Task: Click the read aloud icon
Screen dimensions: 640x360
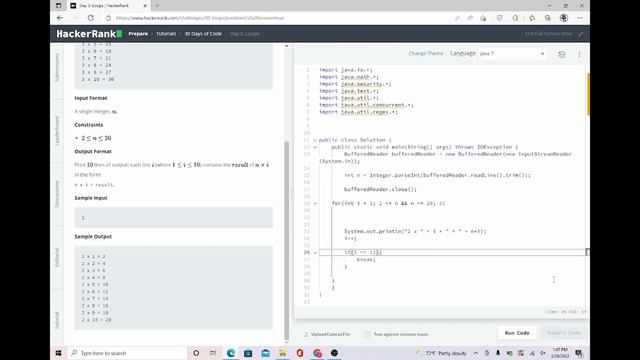Action: coord(470,18)
